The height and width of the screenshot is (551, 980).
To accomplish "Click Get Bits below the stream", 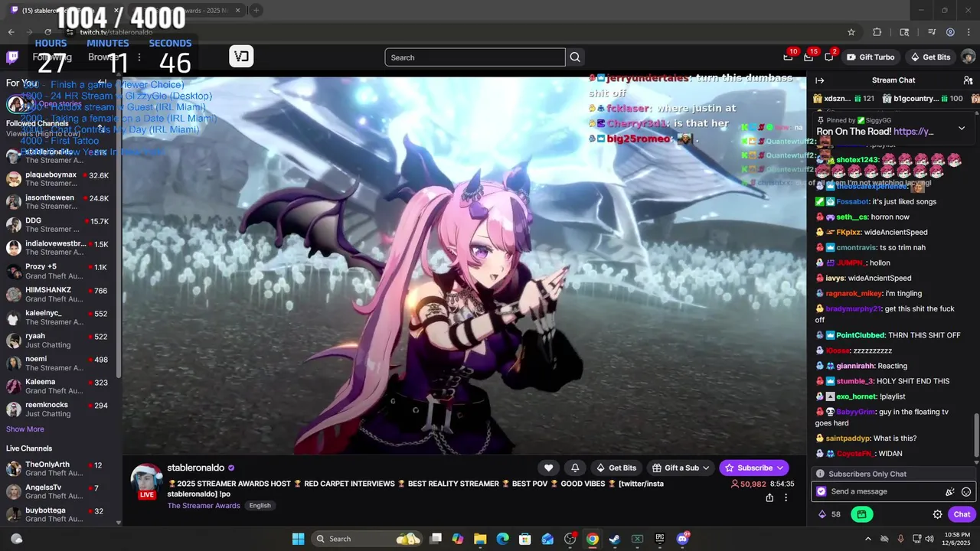I will (x=616, y=468).
